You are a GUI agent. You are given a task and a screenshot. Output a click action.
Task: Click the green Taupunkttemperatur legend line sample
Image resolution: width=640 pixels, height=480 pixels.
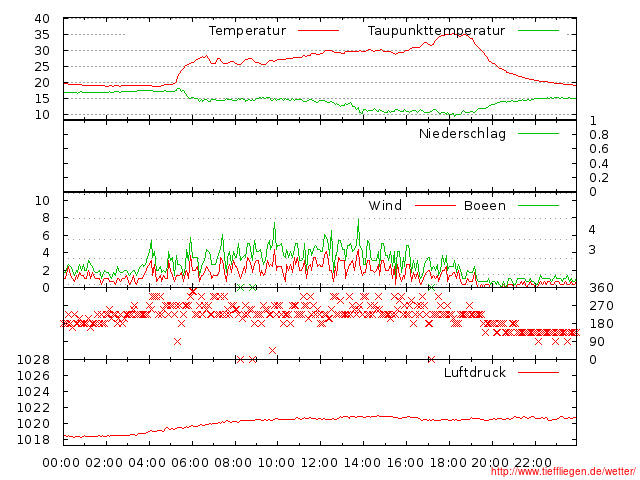point(538,31)
